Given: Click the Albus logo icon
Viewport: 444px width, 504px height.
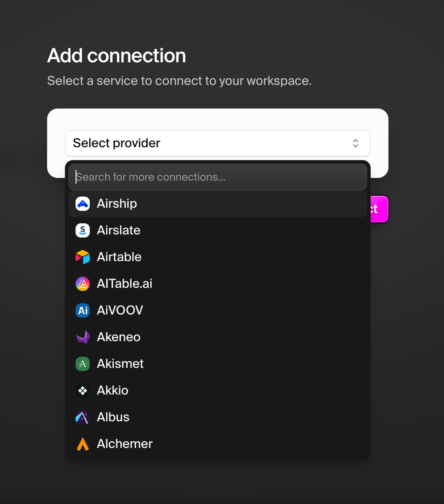Looking at the screenshot, I should 83,417.
